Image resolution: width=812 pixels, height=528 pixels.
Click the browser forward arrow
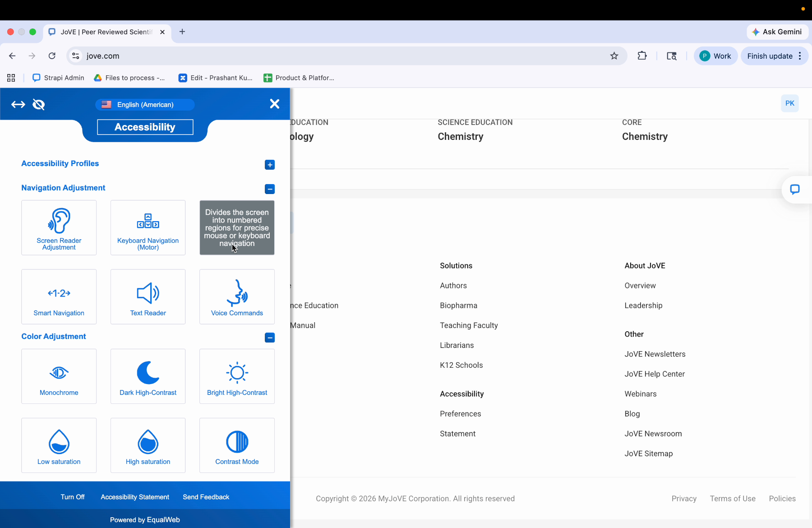click(x=32, y=56)
